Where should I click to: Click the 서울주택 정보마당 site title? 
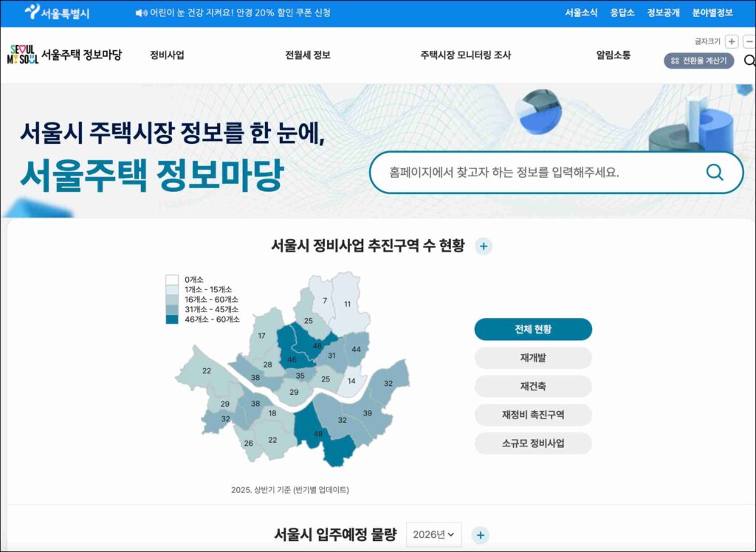click(81, 55)
